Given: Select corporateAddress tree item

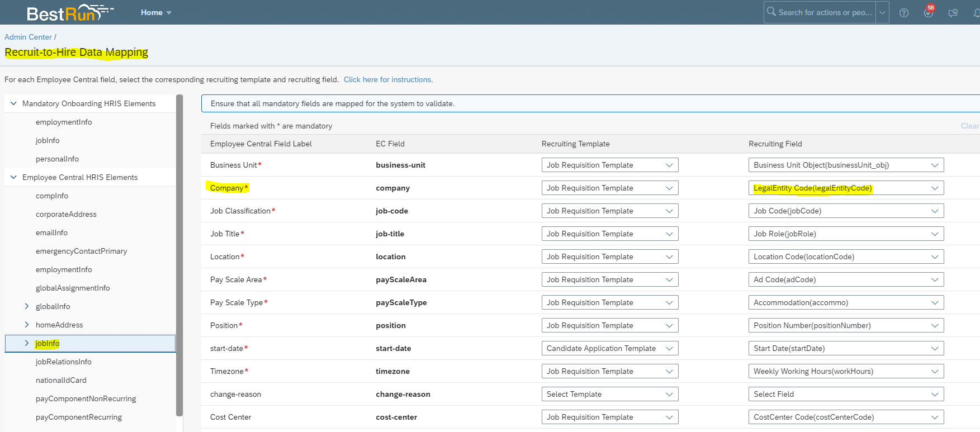Looking at the screenshot, I should [x=66, y=214].
